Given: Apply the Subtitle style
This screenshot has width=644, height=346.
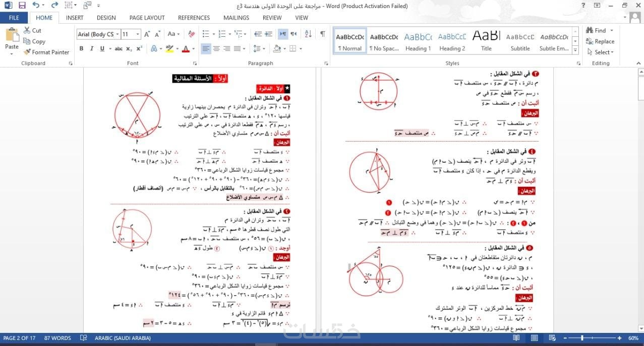Looking at the screenshot, I should pos(520,41).
